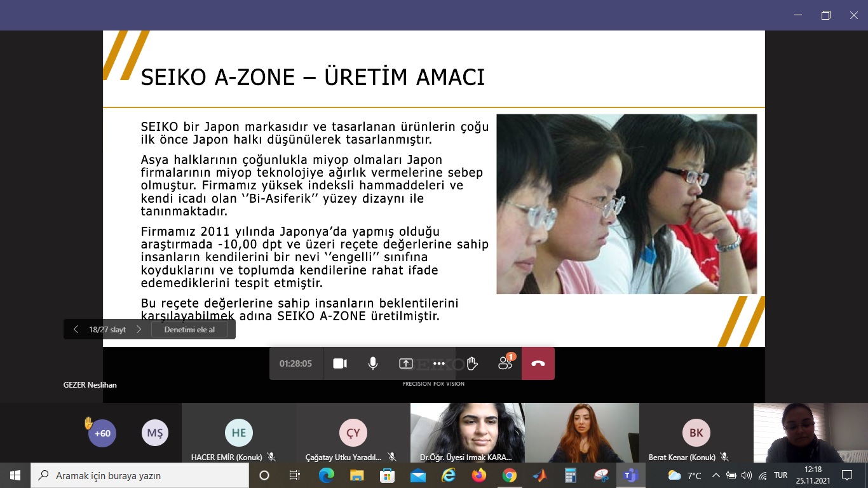Viewport: 868px width, 488px height.
Task: Open the Windows Start menu
Action: click(x=15, y=475)
